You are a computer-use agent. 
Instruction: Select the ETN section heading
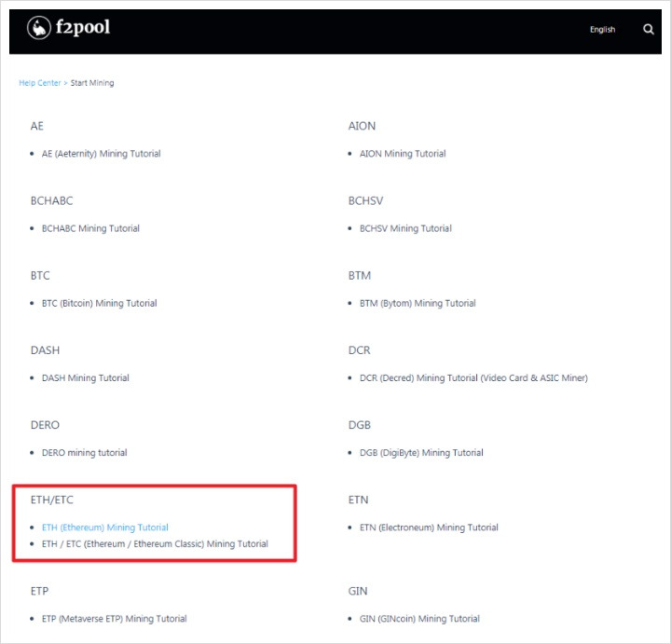point(358,500)
